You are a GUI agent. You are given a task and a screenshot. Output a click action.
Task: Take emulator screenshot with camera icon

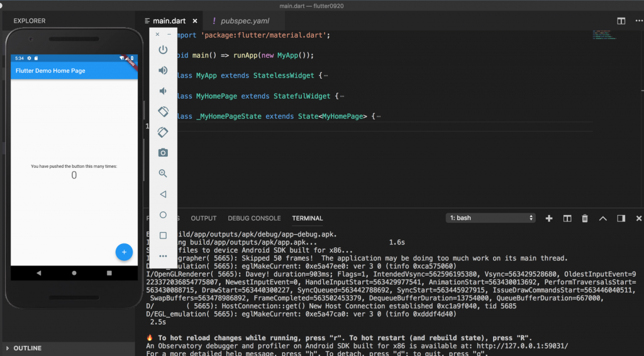click(x=163, y=153)
